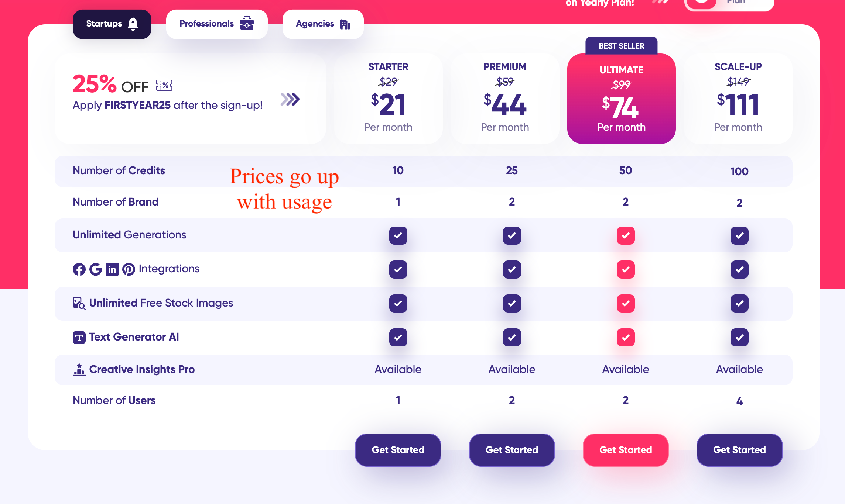845x504 pixels.
Task: Select the Ultimate $74 pricing card
Action: pos(622,99)
